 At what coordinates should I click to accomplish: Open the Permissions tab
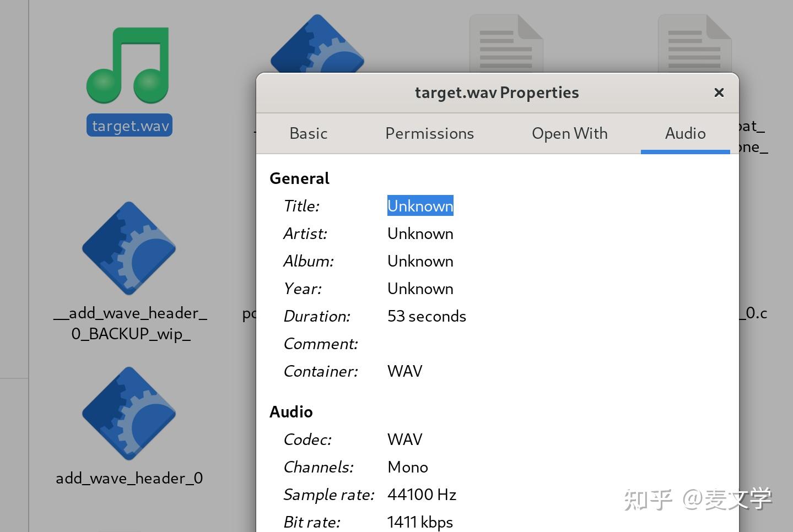click(429, 133)
